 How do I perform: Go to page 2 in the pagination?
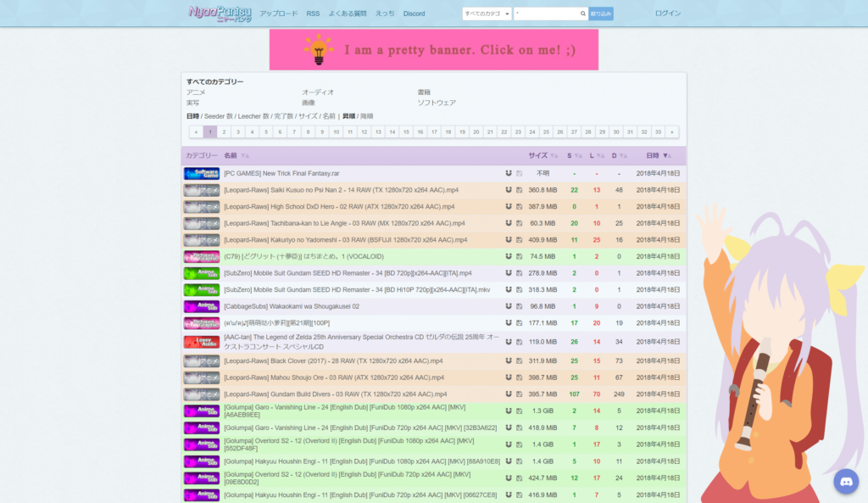point(224,131)
